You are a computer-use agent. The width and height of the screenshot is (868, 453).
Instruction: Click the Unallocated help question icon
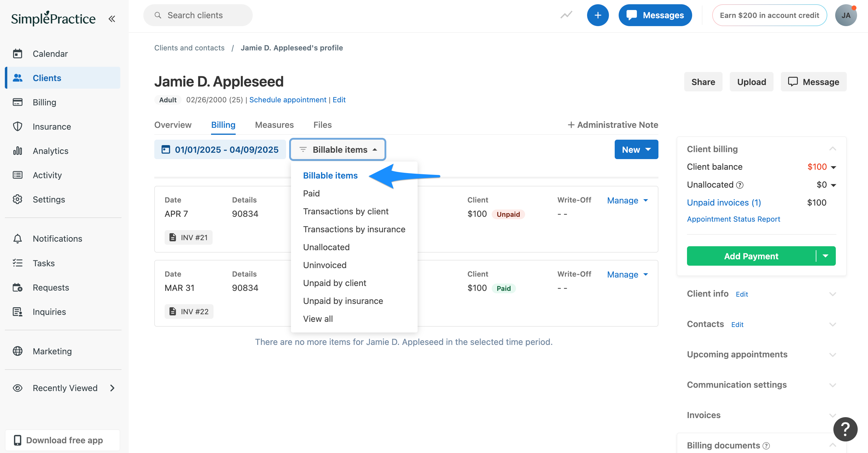pos(740,185)
